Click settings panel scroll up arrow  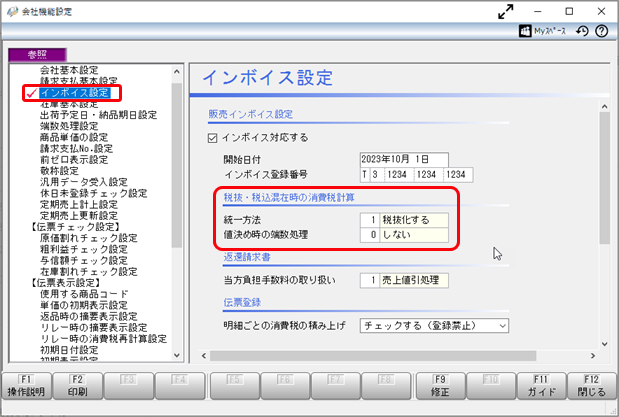[x=605, y=107]
